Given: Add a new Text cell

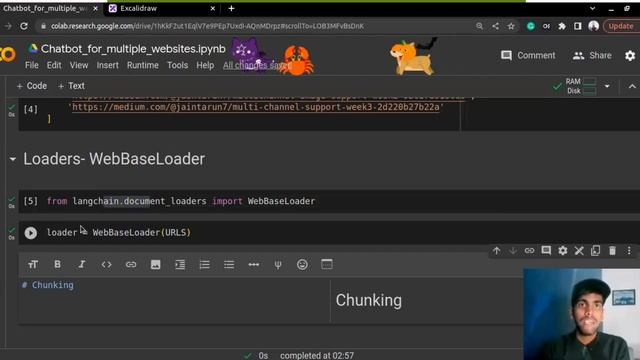Looking at the screenshot, I should pyautogui.click(x=71, y=86).
